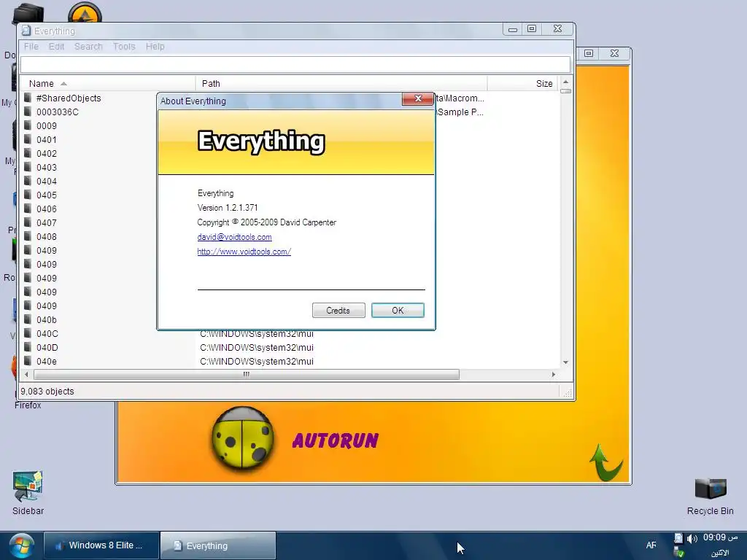Click the Everything title bar icon
Image resolution: width=747 pixels, height=560 pixels.
pos(26,31)
